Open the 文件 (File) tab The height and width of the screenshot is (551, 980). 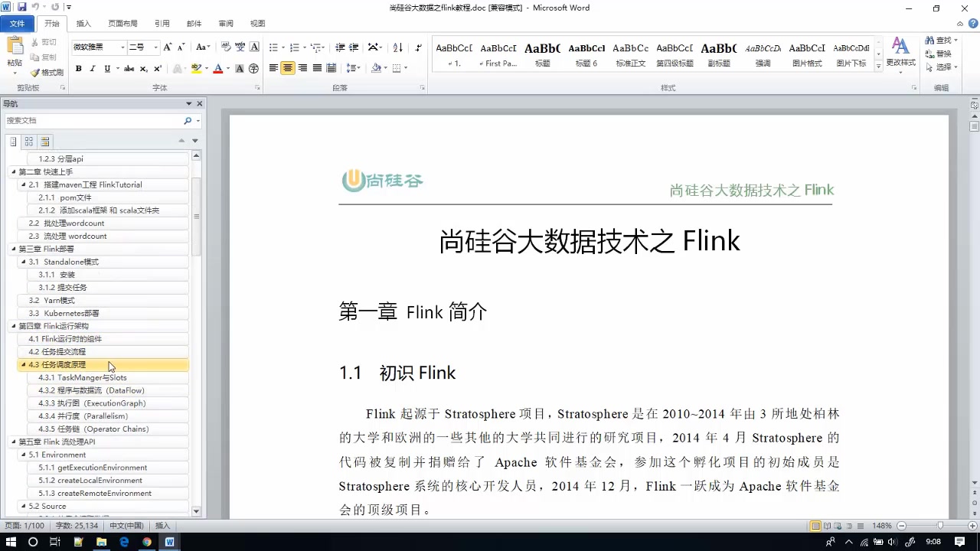(x=17, y=24)
